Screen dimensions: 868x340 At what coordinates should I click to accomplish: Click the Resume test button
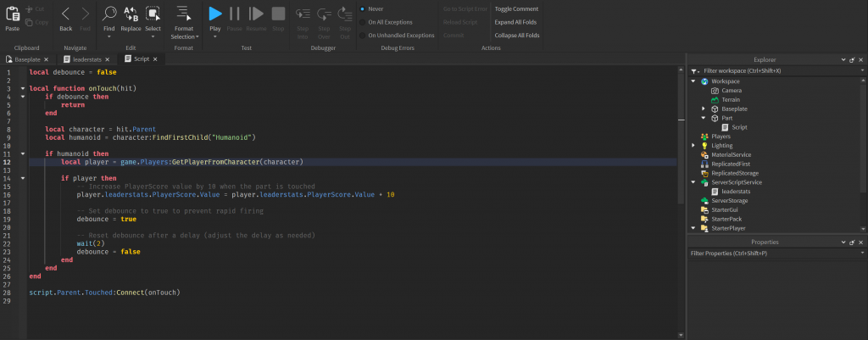coord(256,14)
